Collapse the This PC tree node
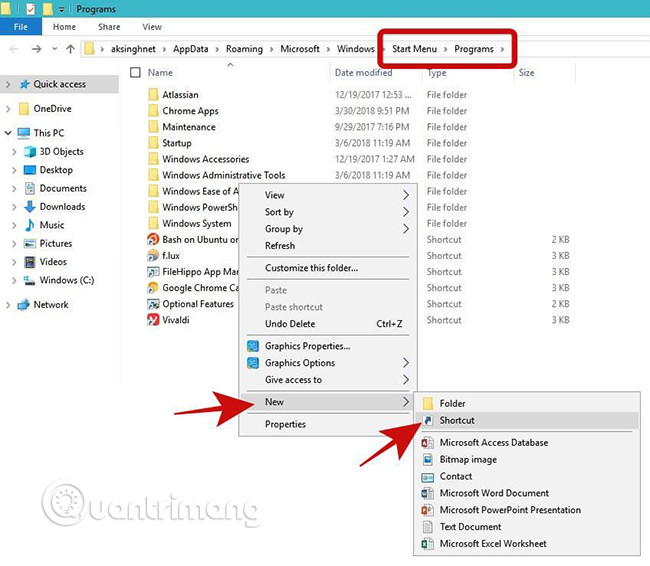650x566 pixels. point(8,133)
